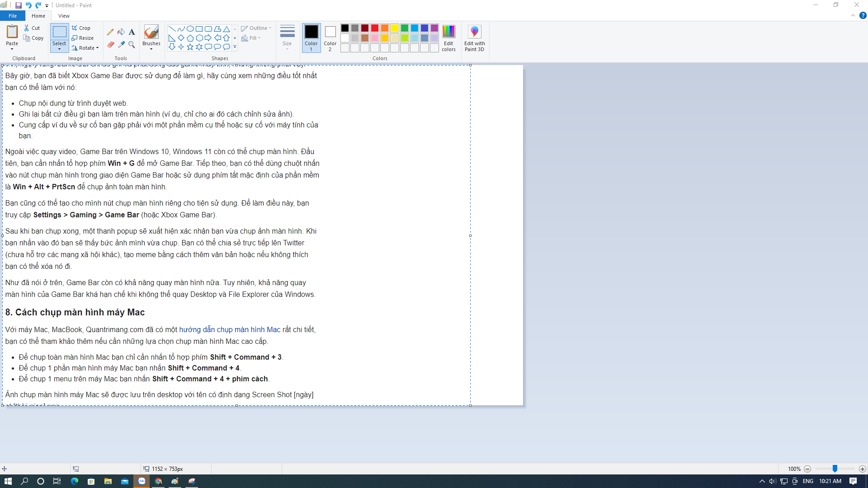Screen dimensions: 868x488
Task: Click the Magnifier tool
Action: pyautogui.click(x=132, y=45)
